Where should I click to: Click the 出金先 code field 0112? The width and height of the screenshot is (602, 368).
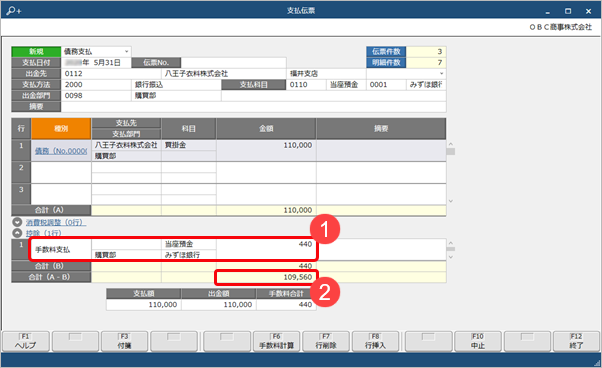pyautogui.click(x=111, y=73)
